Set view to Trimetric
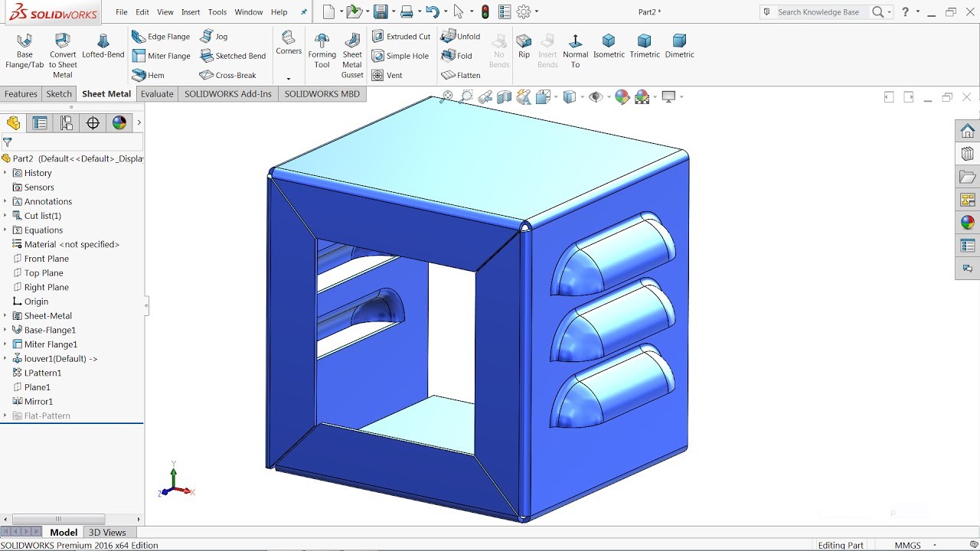980x551 pixels. (645, 46)
